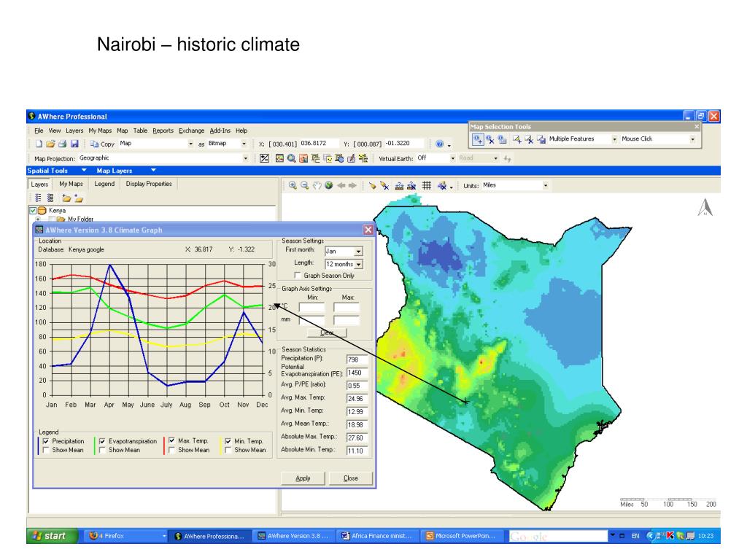Save using the floppy disk icon
Viewport: 747px width, 560px height.
74,144
